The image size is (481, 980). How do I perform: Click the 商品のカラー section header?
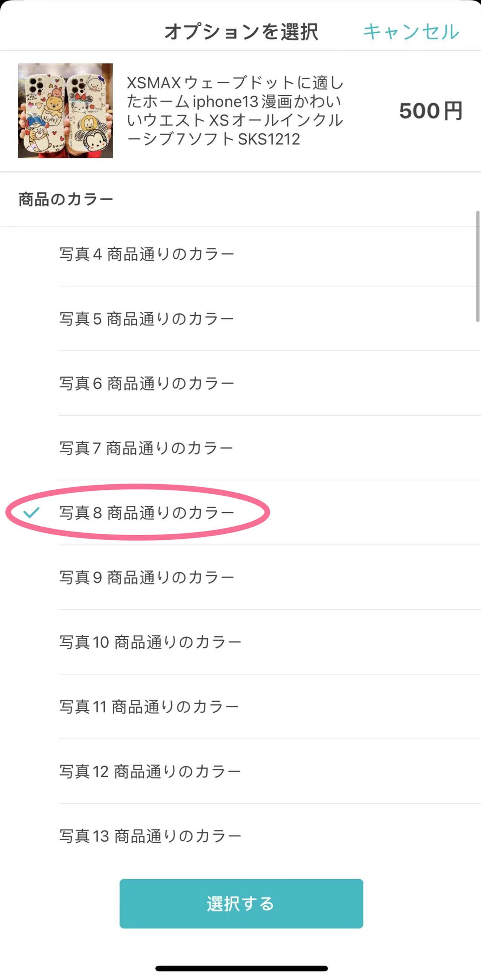tap(66, 199)
